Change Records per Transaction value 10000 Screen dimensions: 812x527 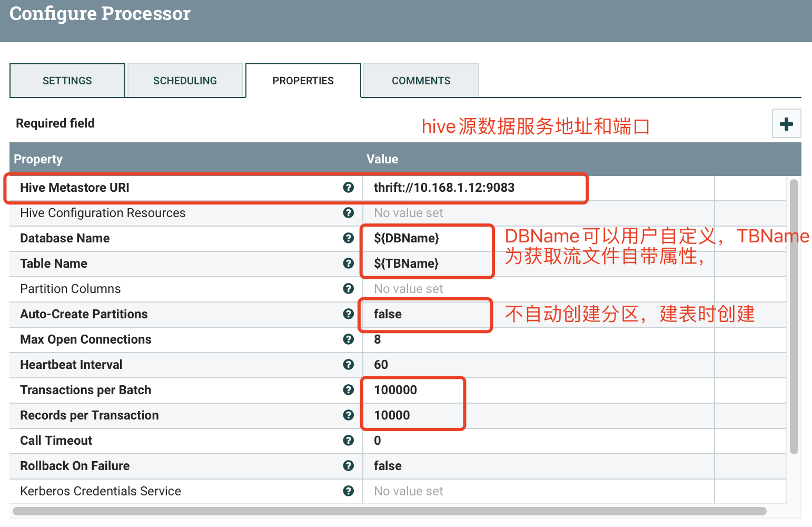[x=538, y=415]
